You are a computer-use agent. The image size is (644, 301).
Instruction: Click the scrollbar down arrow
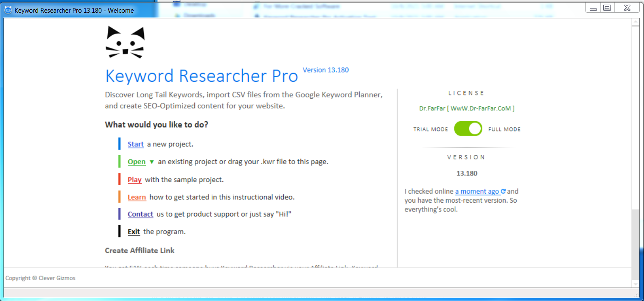635,284
